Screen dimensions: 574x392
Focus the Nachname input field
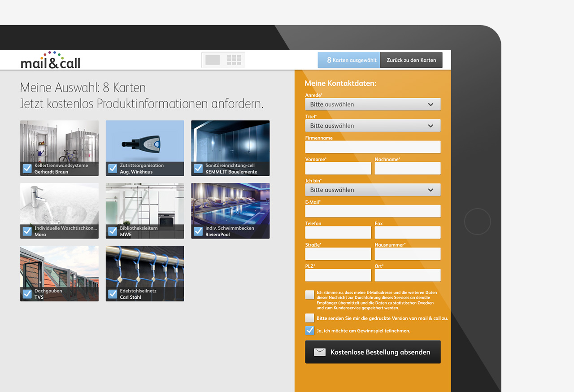408,168
